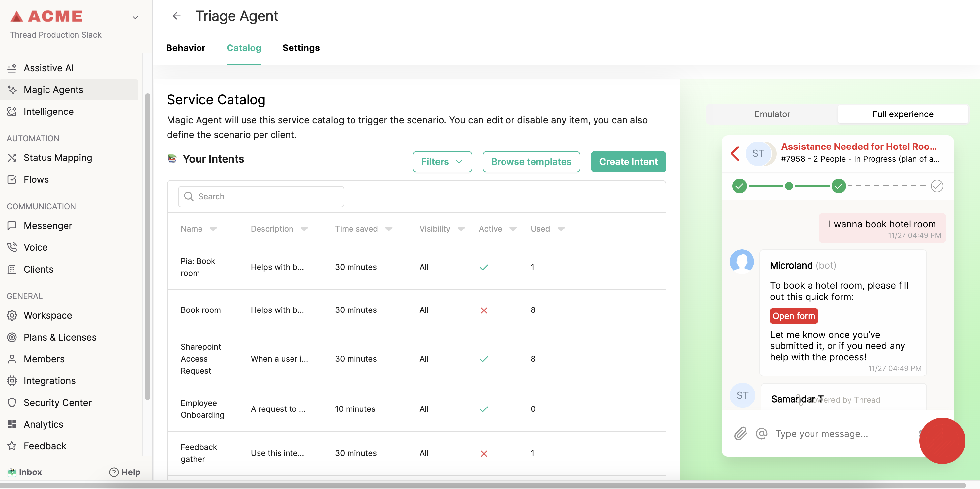Click the paperclip attachment icon

740,434
